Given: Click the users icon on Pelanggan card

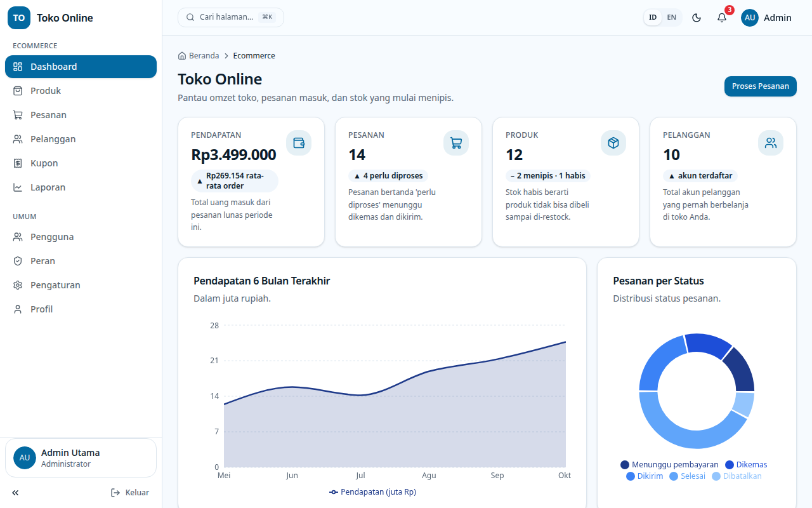Looking at the screenshot, I should (x=771, y=143).
